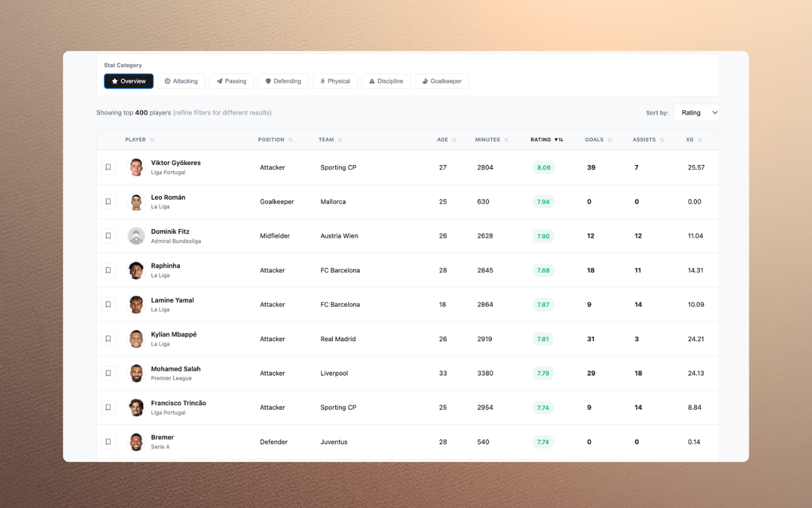This screenshot has height=508, width=812.
Task: Open the Defending stat category
Action: [x=283, y=81]
